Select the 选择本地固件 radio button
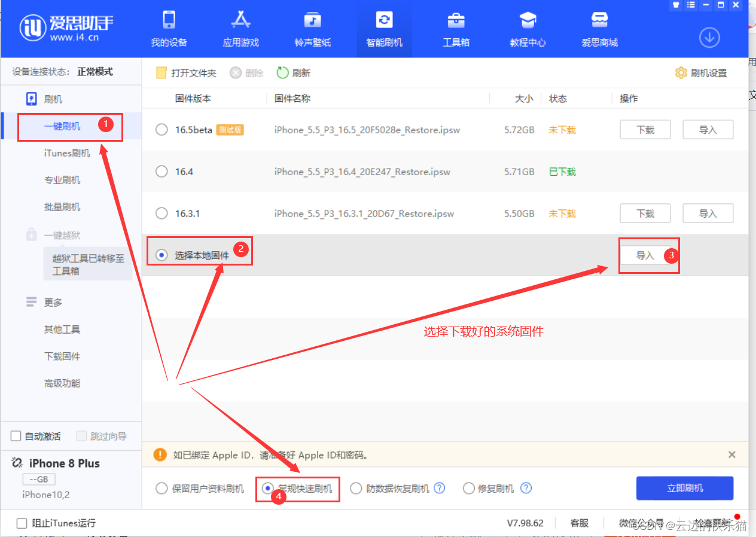The height and width of the screenshot is (537, 756). point(161,255)
